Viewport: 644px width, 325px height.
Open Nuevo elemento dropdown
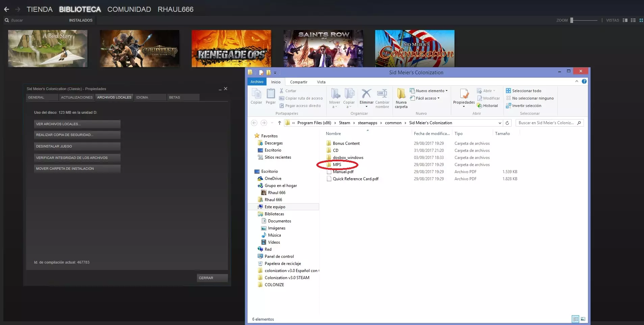[429, 91]
